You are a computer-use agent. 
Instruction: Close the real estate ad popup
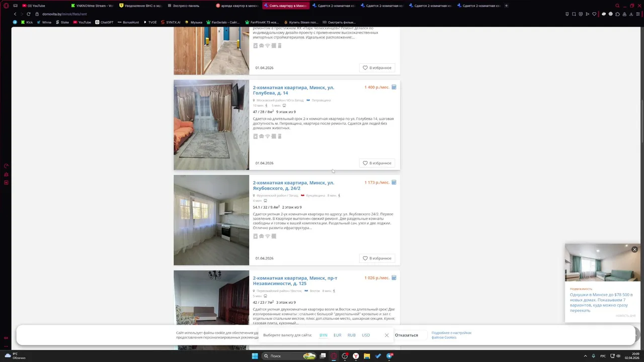click(634, 249)
